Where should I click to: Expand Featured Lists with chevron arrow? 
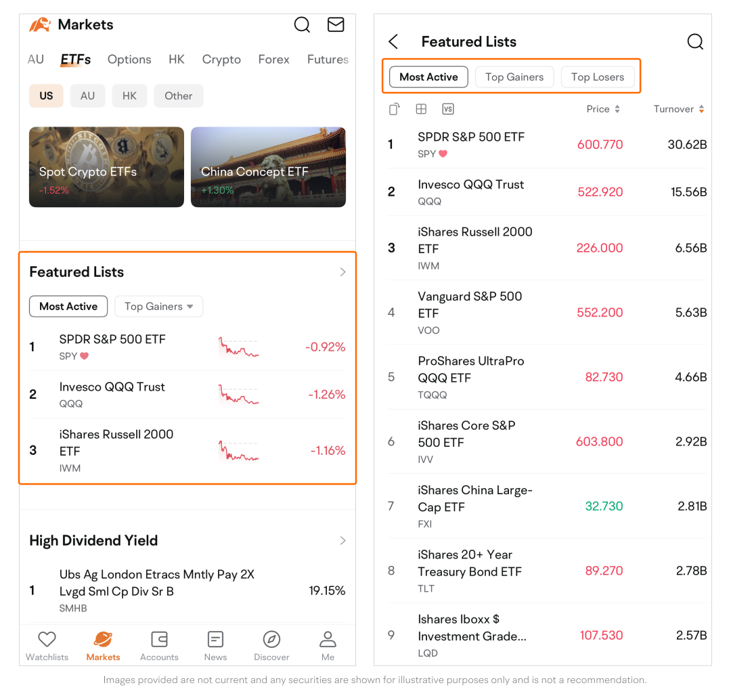coord(342,272)
